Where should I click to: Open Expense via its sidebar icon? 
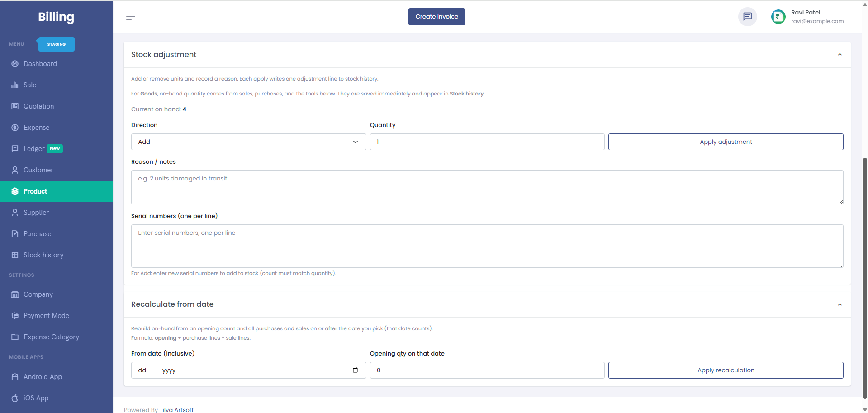[x=15, y=127]
